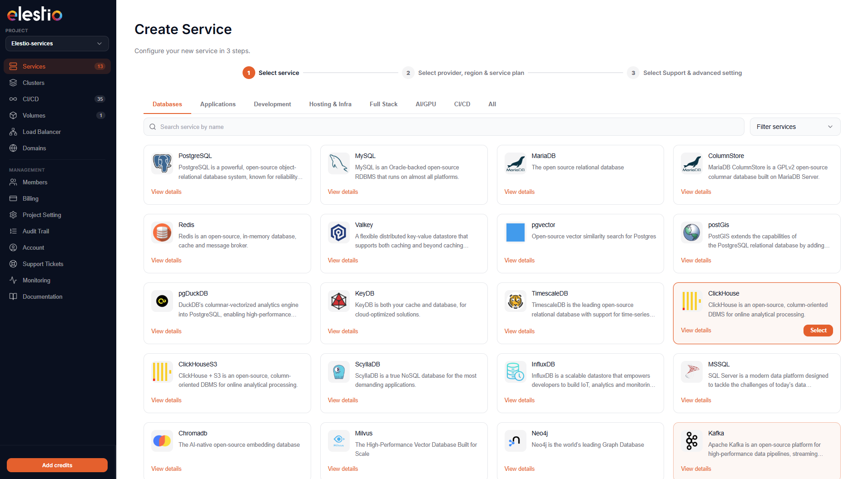The image size is (868, 479).
Task: Select the Full Stack tab
Action: point(383,104)
